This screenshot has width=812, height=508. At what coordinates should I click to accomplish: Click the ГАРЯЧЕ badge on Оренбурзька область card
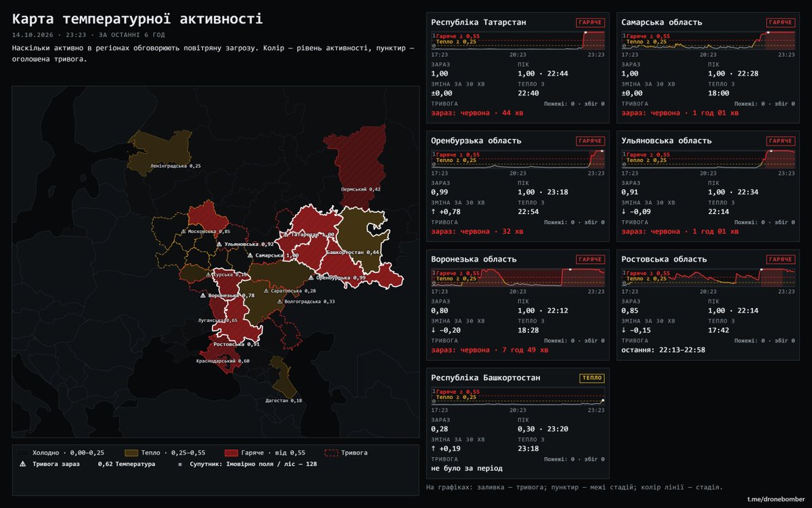591,141
